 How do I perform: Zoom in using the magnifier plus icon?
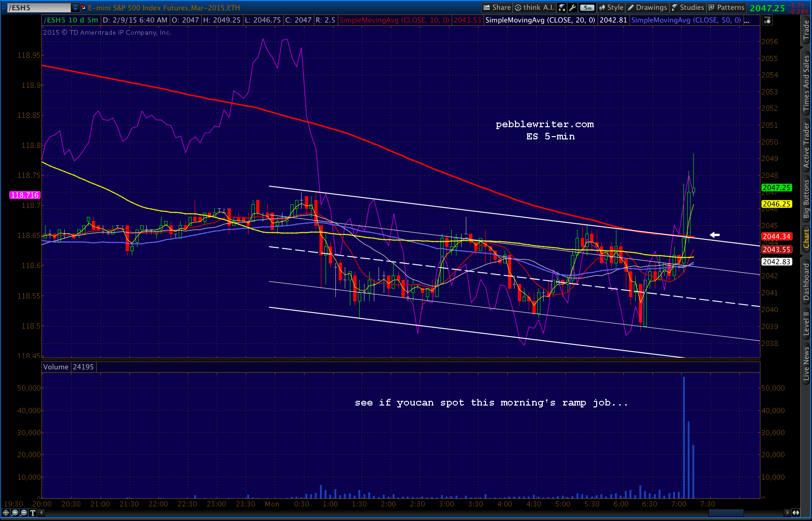tap(15, 513)
